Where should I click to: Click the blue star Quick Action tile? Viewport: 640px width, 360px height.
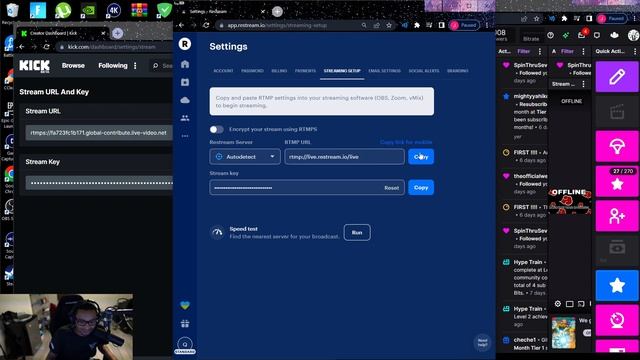617,285
